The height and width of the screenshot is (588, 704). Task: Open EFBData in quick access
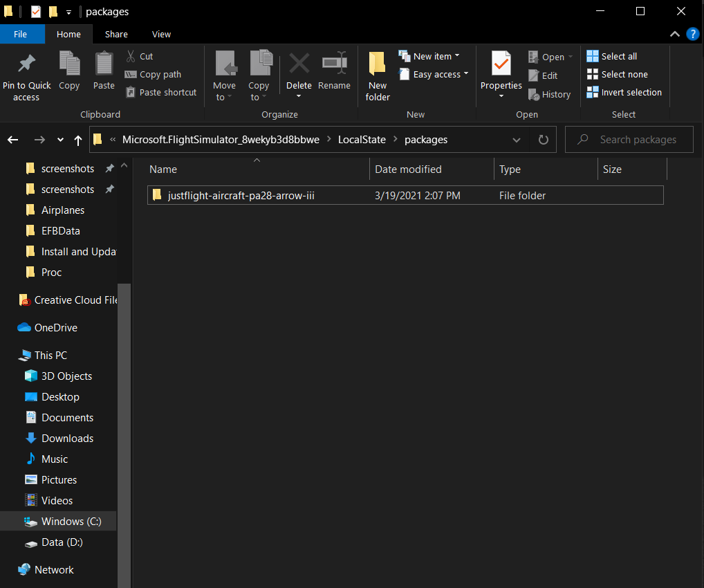[60, 231]
